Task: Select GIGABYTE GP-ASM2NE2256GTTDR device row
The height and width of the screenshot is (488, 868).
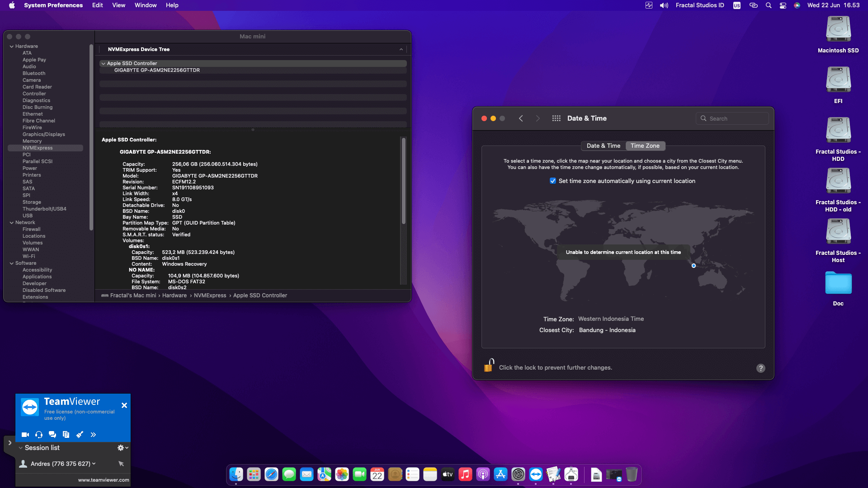Action: 253,70
